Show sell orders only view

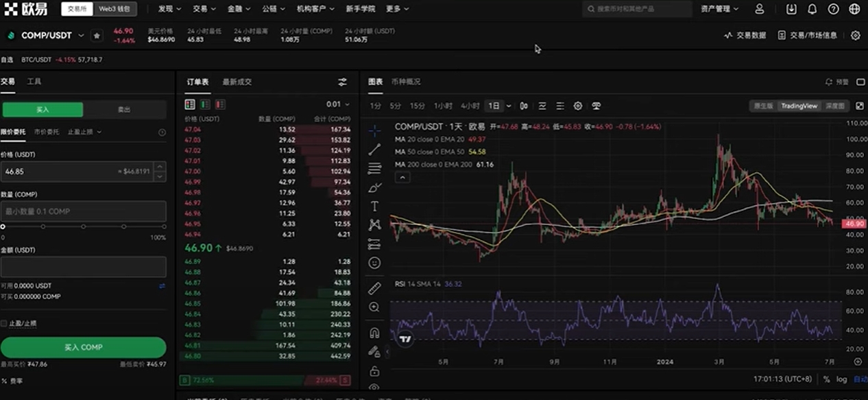pyautogui.click(x=220, y=104)
